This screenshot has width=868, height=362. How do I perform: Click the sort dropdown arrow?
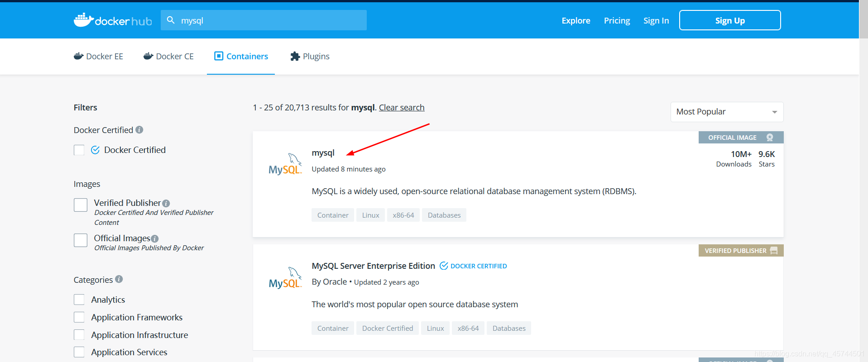775,112
